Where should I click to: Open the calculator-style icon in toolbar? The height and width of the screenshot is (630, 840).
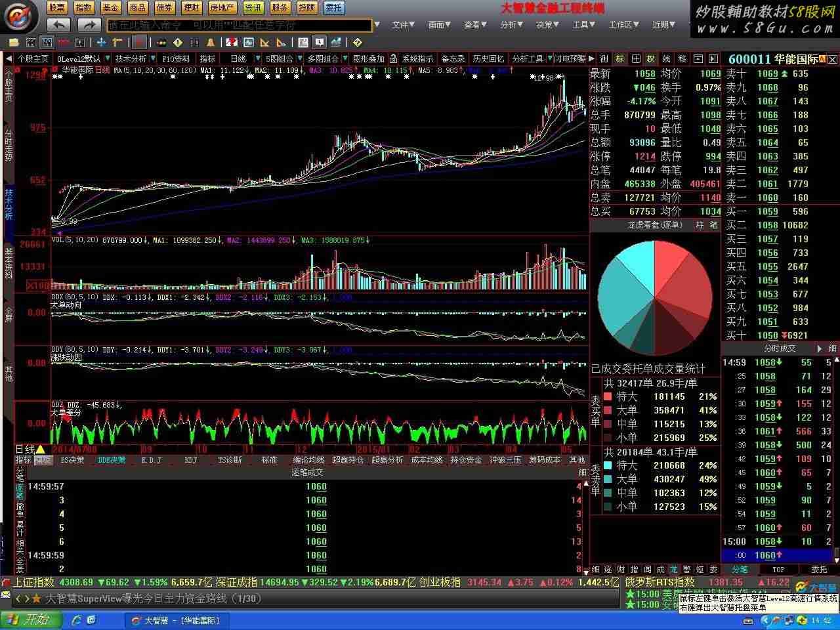[303, 43]
